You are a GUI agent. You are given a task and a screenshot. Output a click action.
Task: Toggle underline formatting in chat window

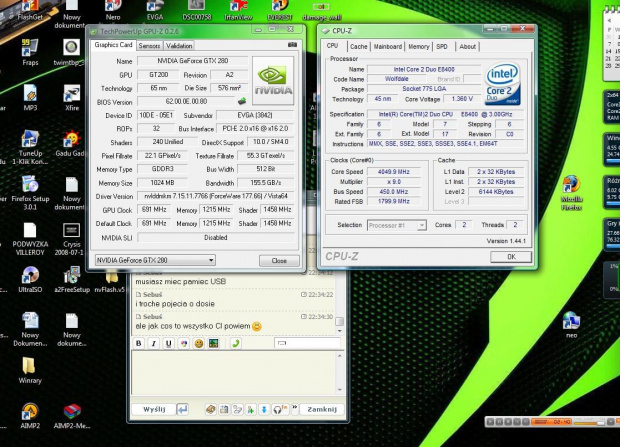point(168,343)
